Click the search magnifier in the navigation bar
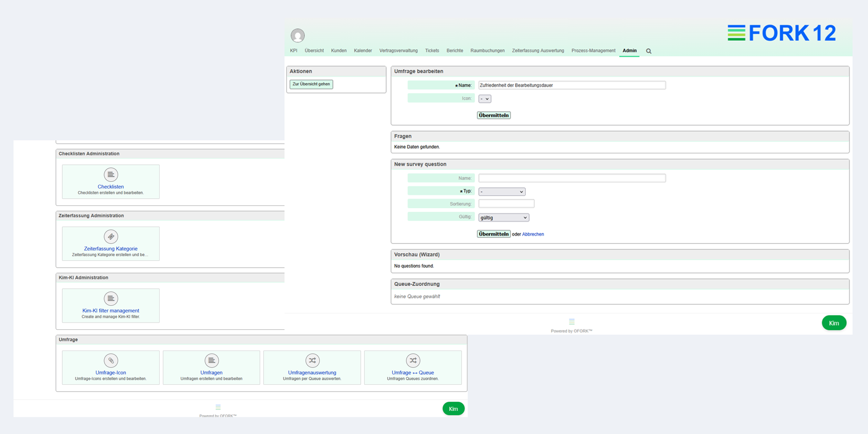This screenshot has width=868, height=434. coord(649,51)
